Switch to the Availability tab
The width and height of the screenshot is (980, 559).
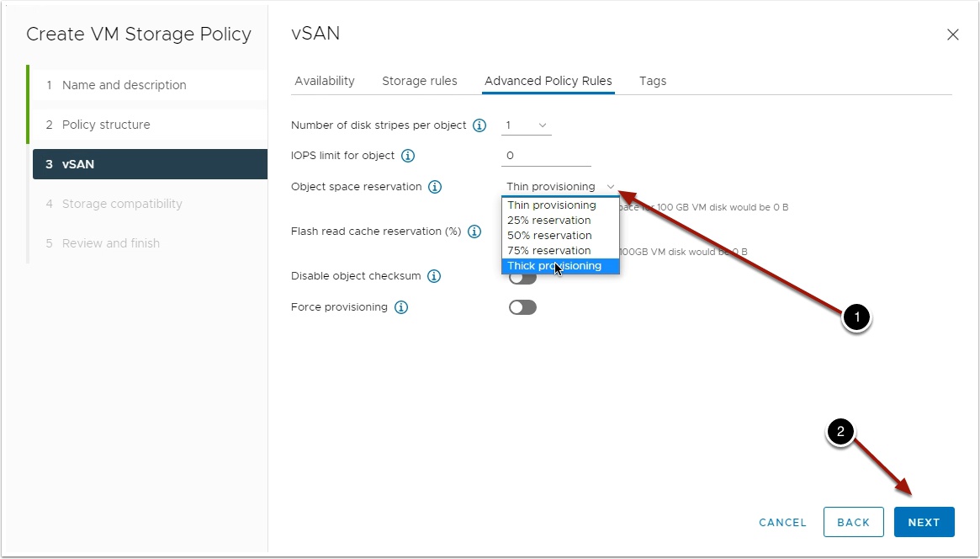pyautogui.click(x=325, y=82)
